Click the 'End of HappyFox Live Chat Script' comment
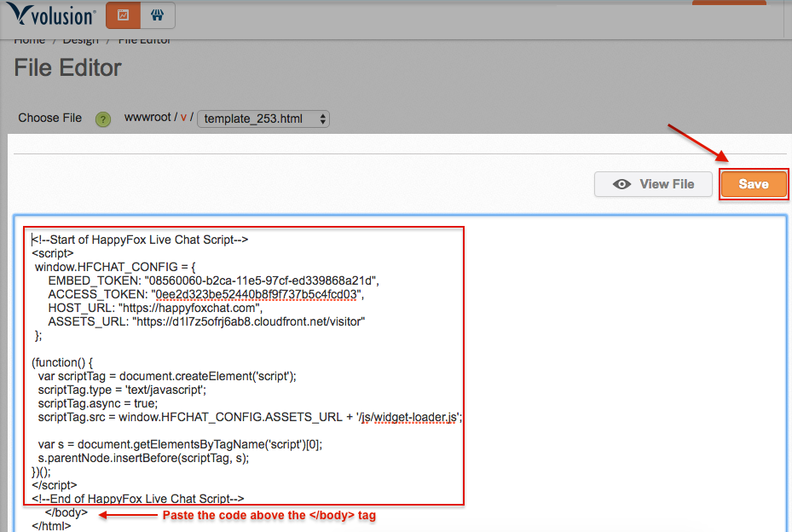This screenshot has height=532, width=792. pos(138,499)
